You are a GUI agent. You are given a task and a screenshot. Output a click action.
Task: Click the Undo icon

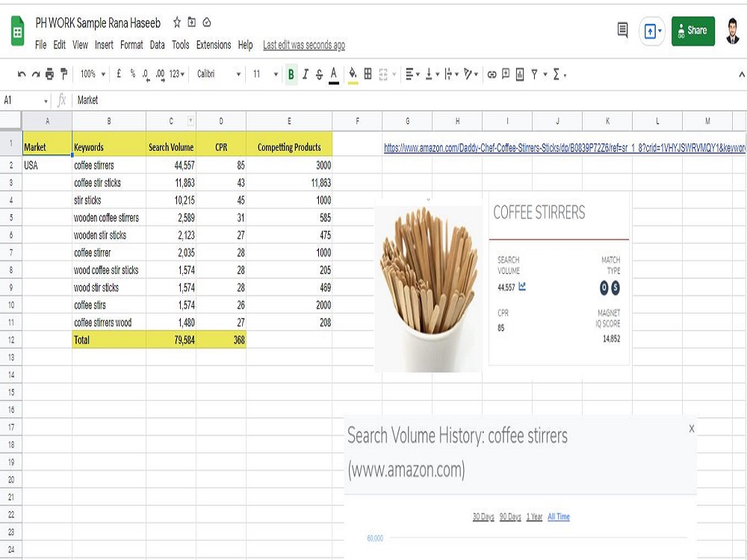tap(22, 74)
